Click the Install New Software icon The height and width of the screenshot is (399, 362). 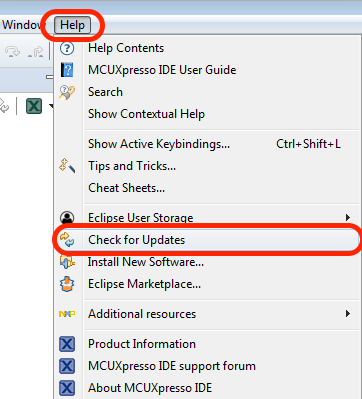(67, 262)
